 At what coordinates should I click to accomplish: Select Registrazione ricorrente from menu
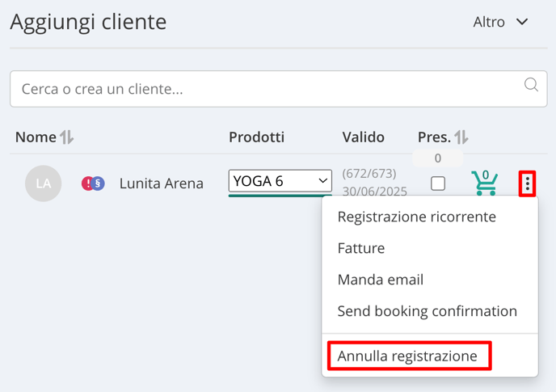click(417, 217)
